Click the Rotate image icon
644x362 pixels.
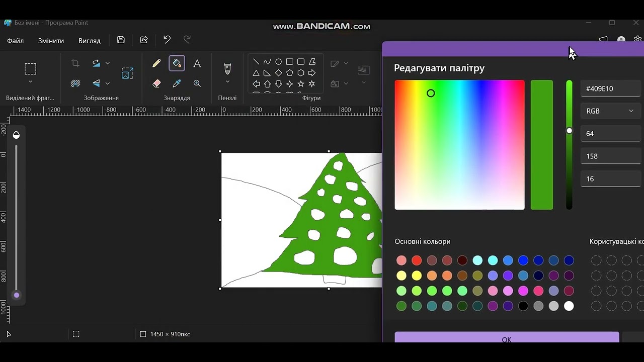click(96, 63)
